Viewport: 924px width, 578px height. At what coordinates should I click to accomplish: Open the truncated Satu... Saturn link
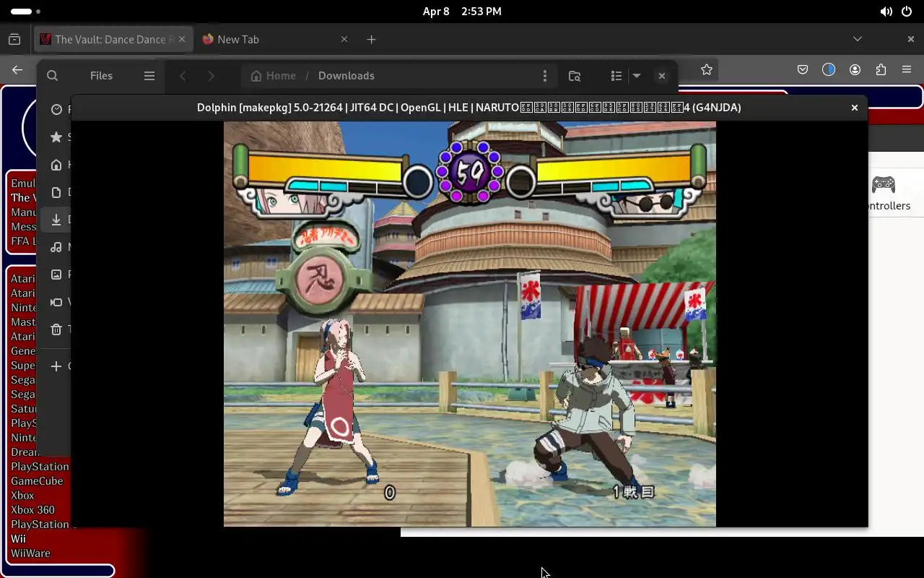[23, 409]
